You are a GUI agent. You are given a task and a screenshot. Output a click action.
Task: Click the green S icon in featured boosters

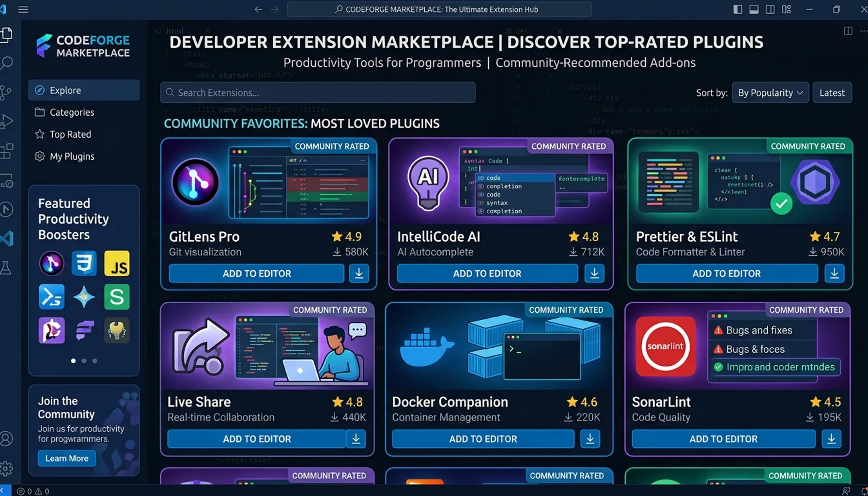117,297
